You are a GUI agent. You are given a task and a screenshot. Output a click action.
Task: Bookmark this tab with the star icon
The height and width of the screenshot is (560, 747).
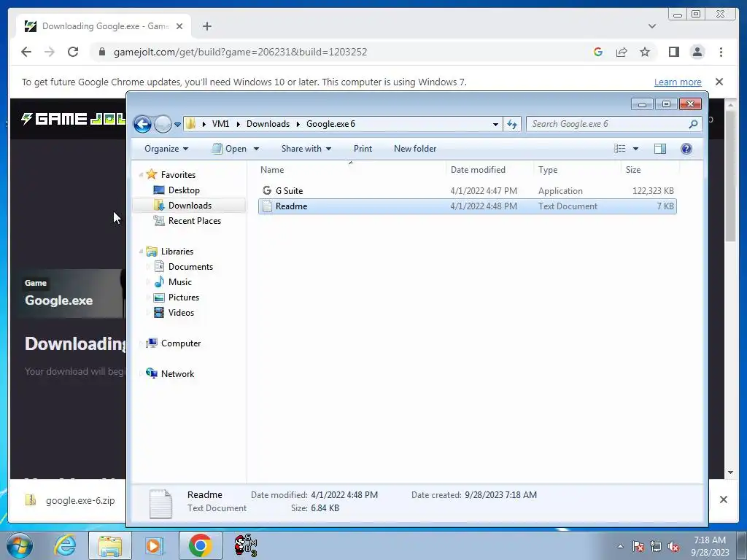point(645,52)
